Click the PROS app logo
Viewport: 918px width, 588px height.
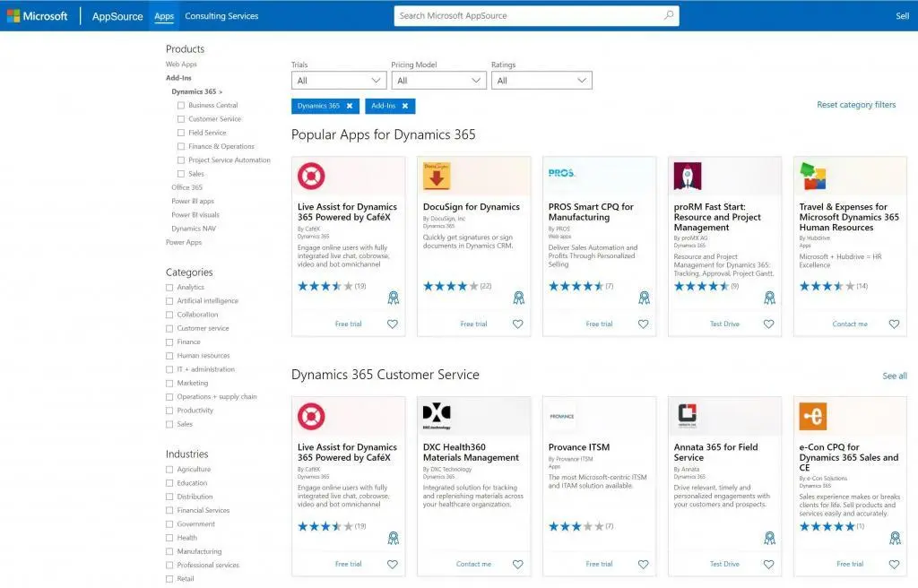(x=562, y=173)
